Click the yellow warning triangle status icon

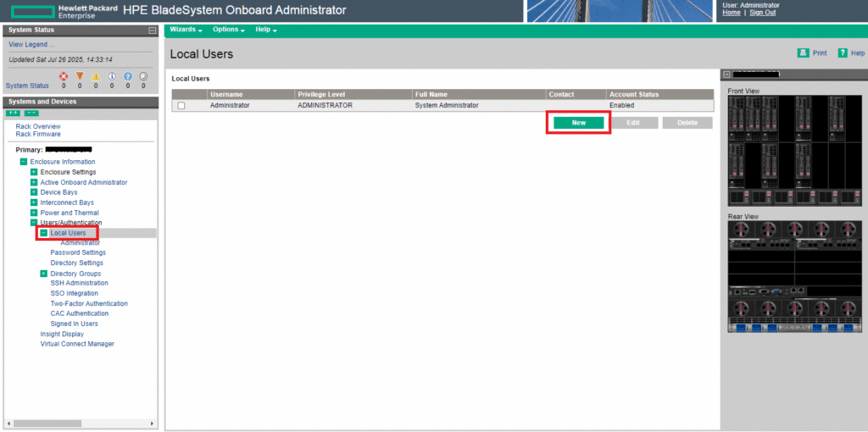(96, 77)
